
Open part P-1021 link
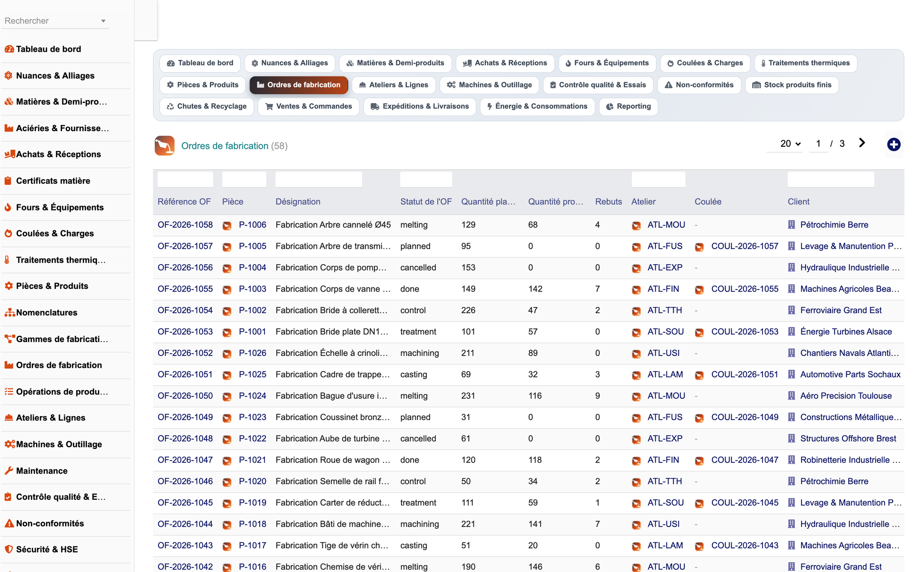point(253,460)
